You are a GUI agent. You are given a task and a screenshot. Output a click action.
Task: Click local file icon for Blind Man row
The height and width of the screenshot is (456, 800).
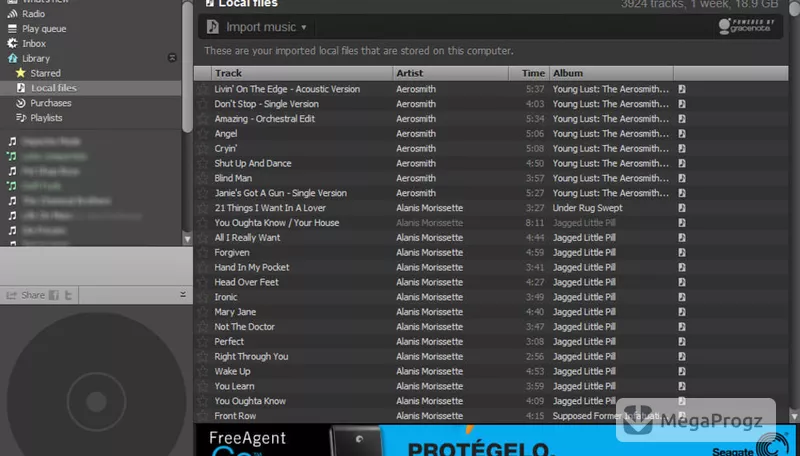682,178
